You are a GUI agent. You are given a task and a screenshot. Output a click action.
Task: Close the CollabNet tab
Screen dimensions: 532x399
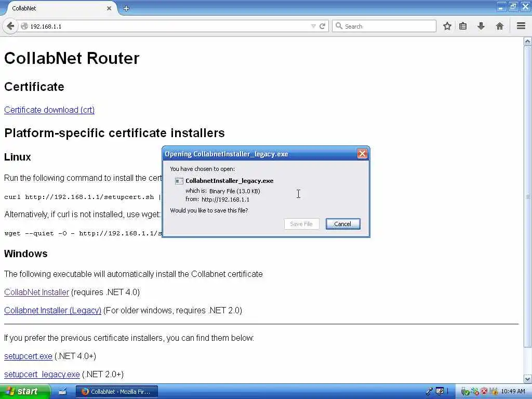(109, 8)
